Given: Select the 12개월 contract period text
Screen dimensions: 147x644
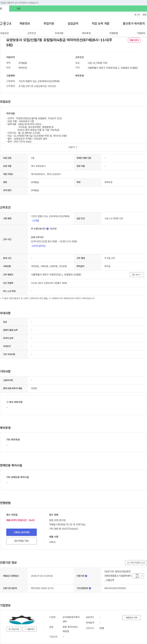Looking at the screenshot, I should 35,221.
